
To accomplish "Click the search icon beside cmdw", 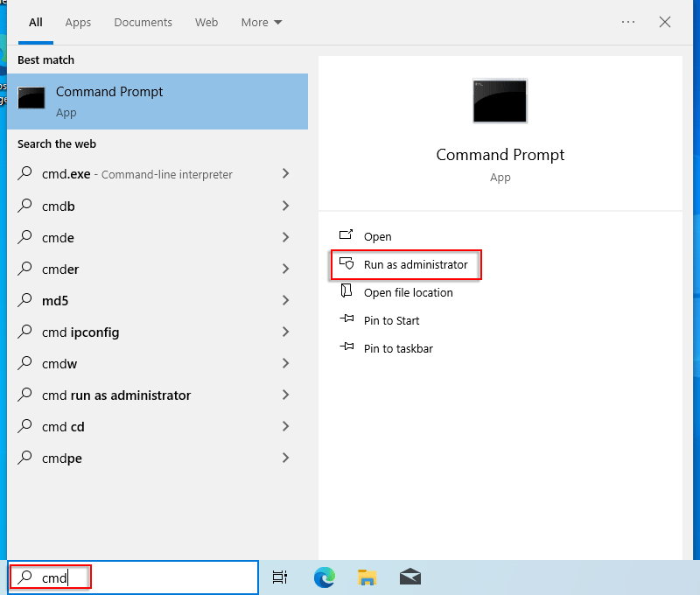I will pyautogui.click(x=25, y=363).
